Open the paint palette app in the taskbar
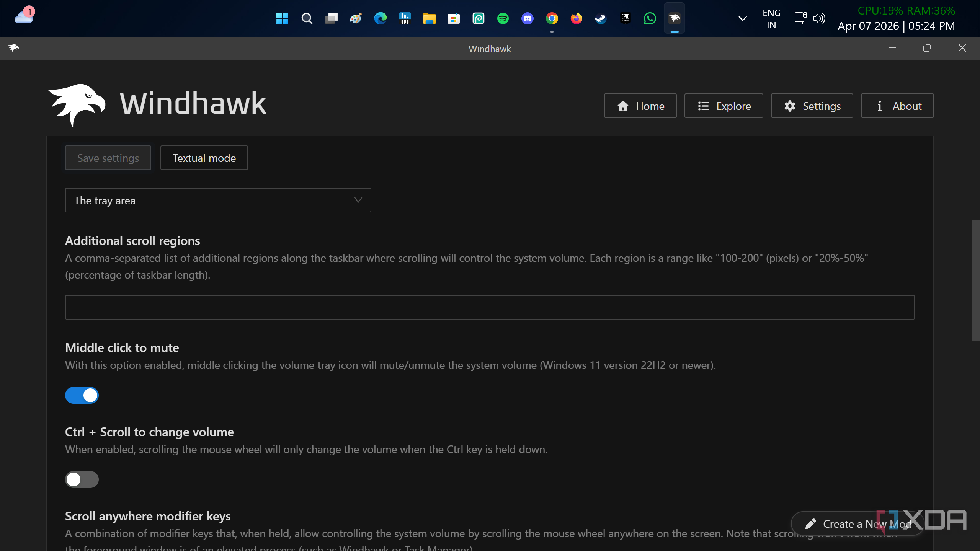 click(356, 18)
